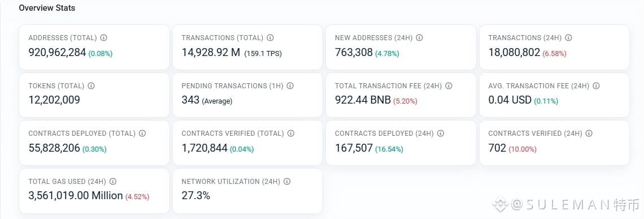The width and height of the screenshot is (644, 219).
Task: Show info for Total Gas Used (24H)
Action: [113, 182]
